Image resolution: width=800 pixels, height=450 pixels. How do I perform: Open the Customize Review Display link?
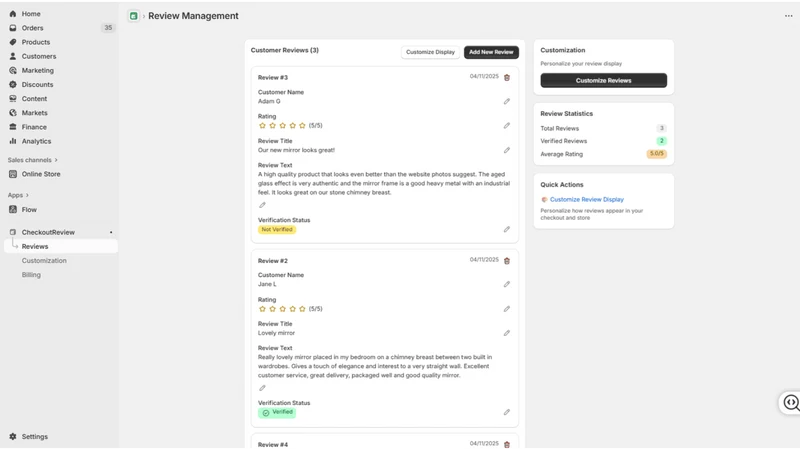click(587, 199)
